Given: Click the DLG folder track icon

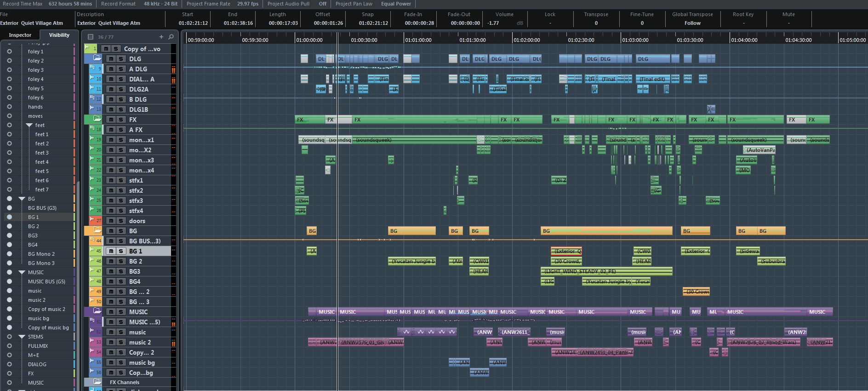Looking at the screenshot, I should tap(97, 58).
